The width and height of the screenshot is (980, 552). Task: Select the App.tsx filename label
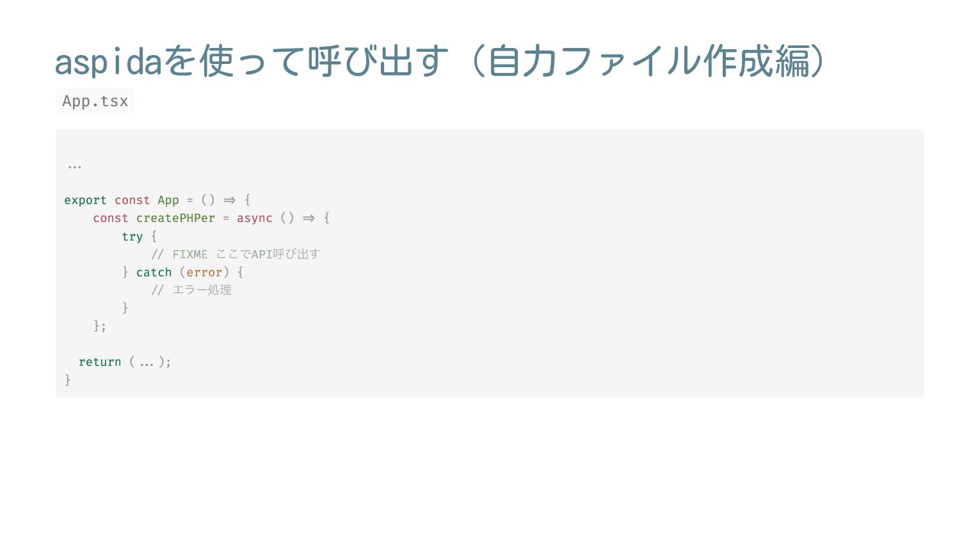point(95,101)
